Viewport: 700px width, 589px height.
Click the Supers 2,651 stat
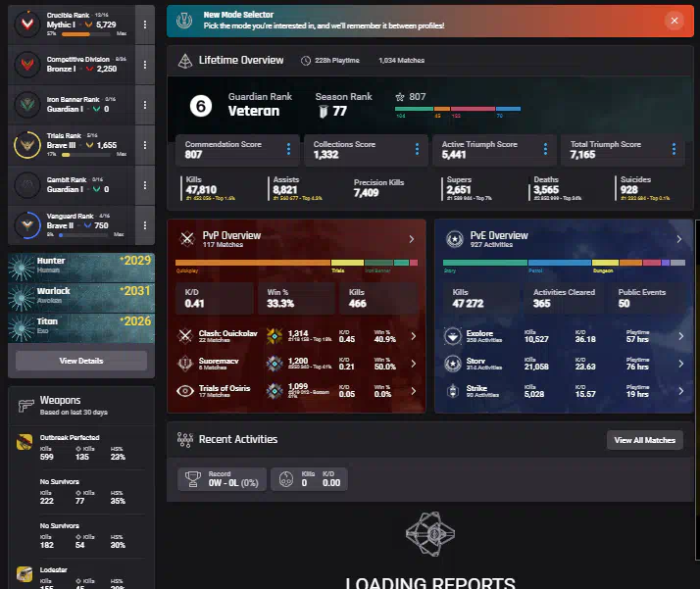coord(469,188)
